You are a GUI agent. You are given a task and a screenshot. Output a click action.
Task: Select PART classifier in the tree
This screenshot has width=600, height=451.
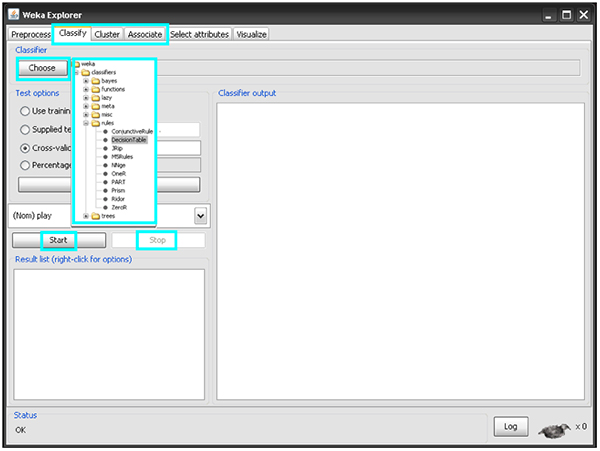click(118, 182)
